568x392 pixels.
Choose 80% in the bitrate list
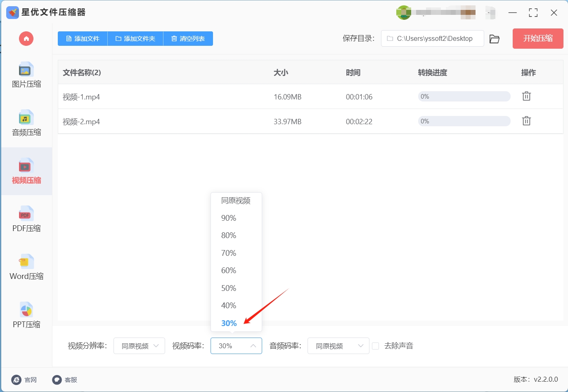click(x=236, y=235)
